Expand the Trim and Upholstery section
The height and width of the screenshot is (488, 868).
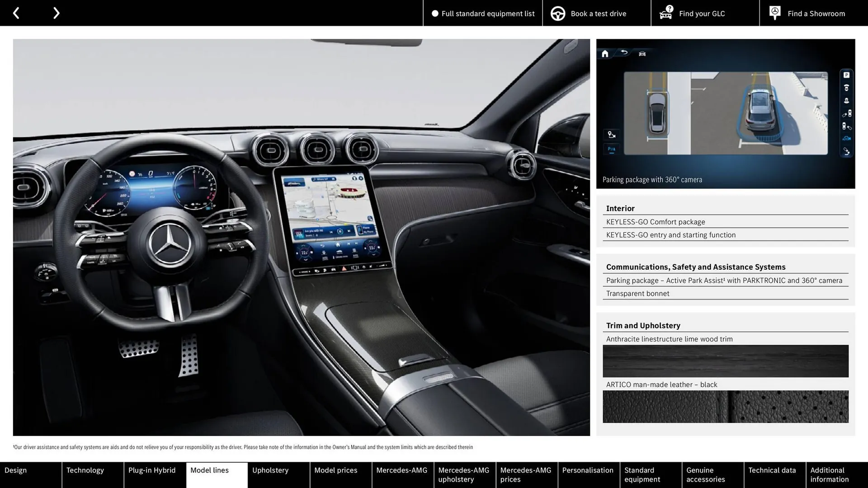[643, 325]
